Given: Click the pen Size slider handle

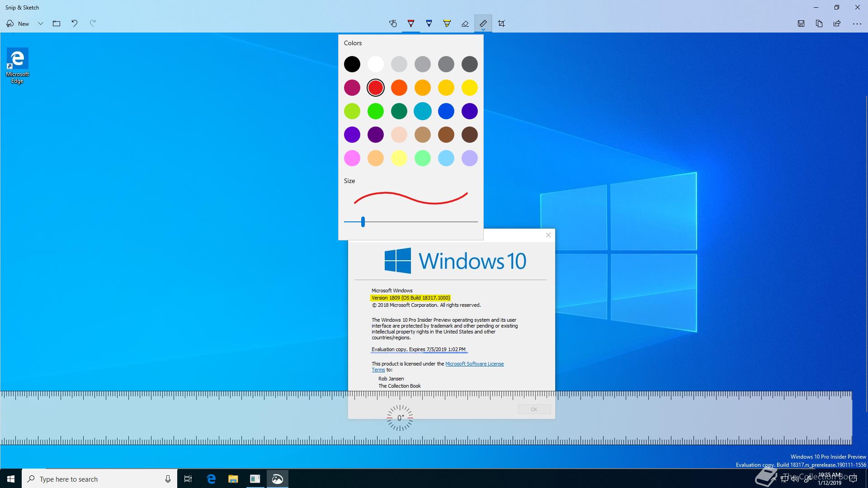Looking at the screenshot, I should click(363, 222).
